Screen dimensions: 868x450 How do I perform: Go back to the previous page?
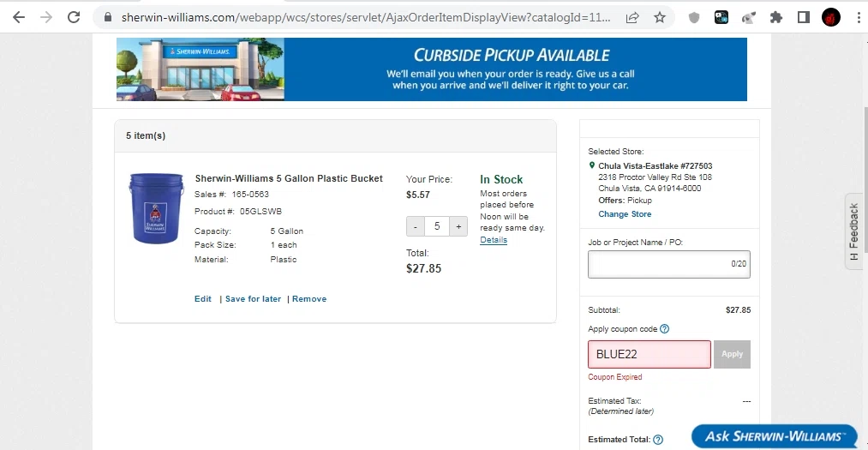click(x=19, y=17)
